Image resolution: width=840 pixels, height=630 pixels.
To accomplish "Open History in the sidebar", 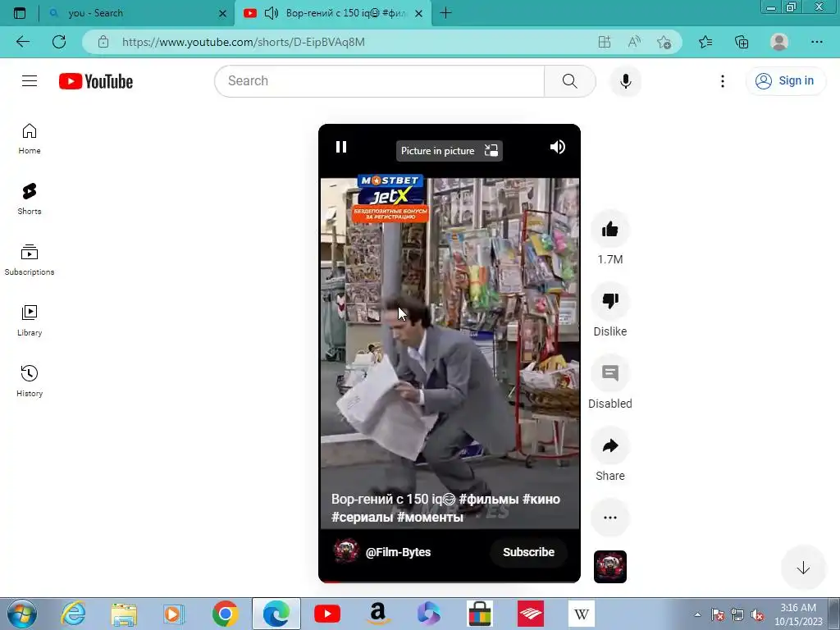I will click(x=30, y=381).
